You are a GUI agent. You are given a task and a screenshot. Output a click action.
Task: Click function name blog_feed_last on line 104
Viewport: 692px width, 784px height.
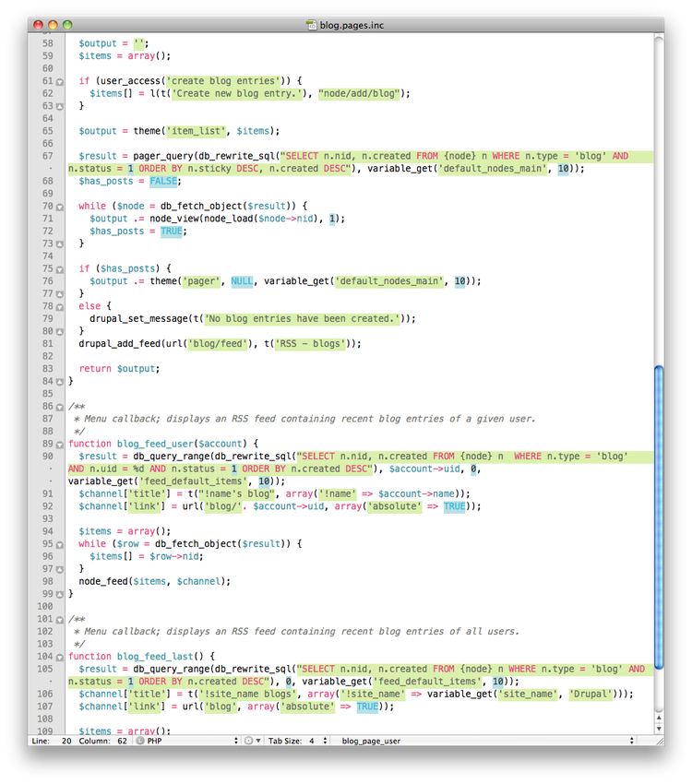155,656
